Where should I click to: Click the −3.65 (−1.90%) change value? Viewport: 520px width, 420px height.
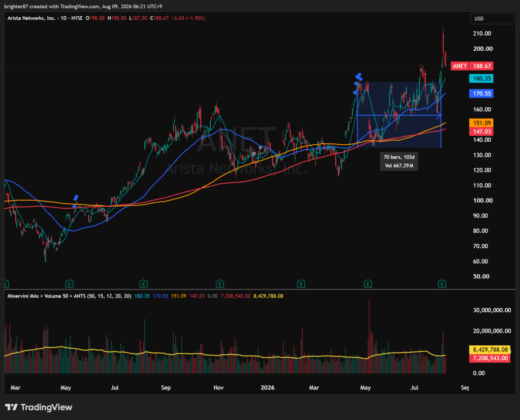click(188, 18)
